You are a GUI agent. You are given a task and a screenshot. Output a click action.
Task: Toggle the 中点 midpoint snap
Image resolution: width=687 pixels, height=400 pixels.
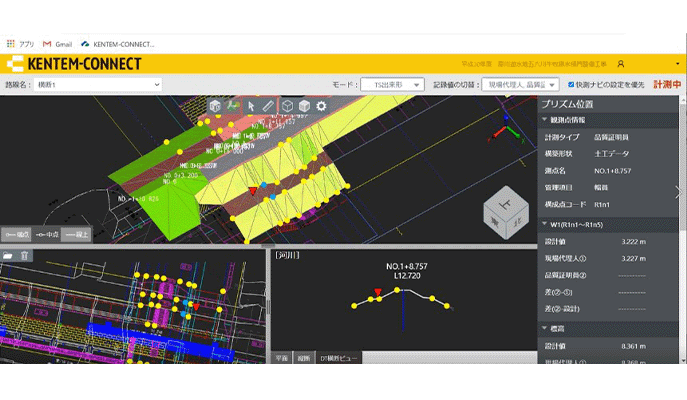point(46,235)
